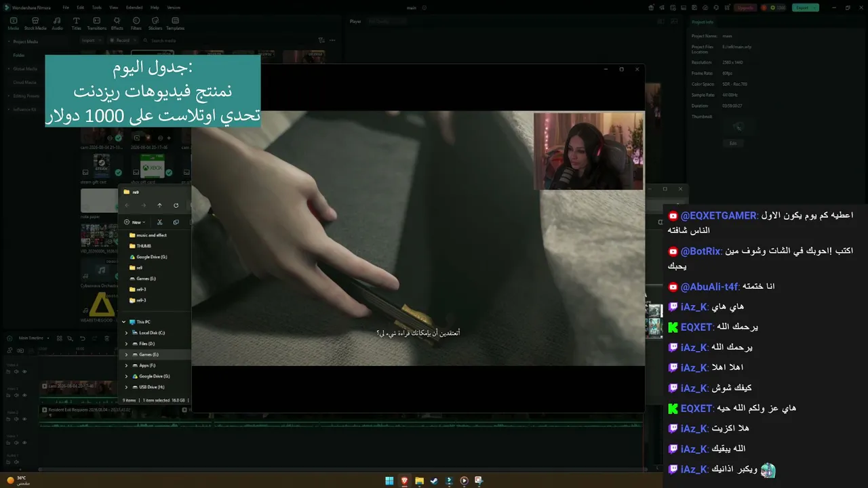This screenshot has width=868, height=488.
Task: Click the Project Files Location path value
Action: (737, 47)
